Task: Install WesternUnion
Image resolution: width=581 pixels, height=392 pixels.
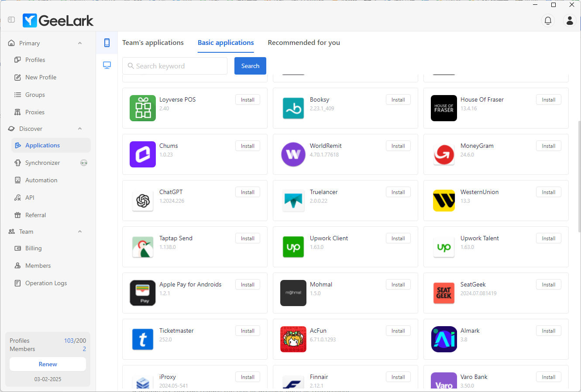Action: (549, 192)
